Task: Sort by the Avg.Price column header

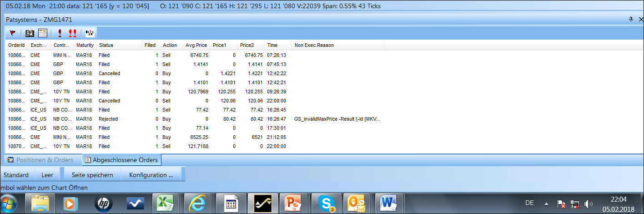Action: [196, 45]
